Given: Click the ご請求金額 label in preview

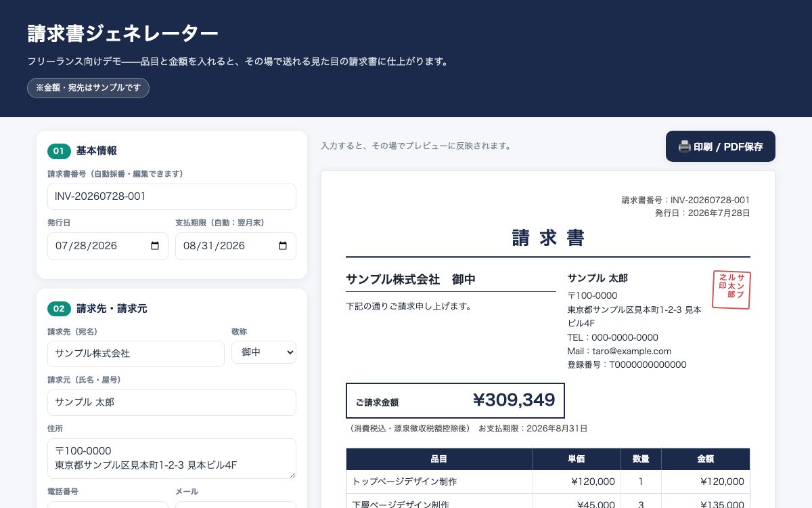Looking at the screenshot, I should [377, 402].
